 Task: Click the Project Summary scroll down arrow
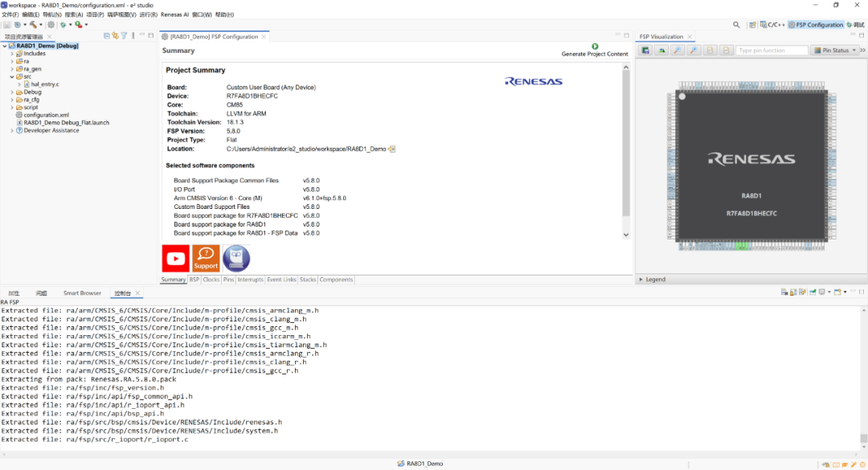pyautogui.click(x=626, y=235)
